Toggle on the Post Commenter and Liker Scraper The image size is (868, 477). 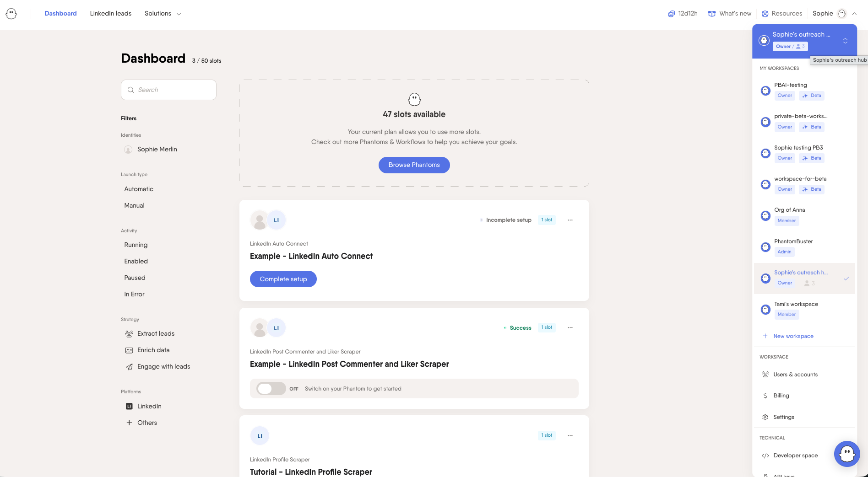(271, 389)
